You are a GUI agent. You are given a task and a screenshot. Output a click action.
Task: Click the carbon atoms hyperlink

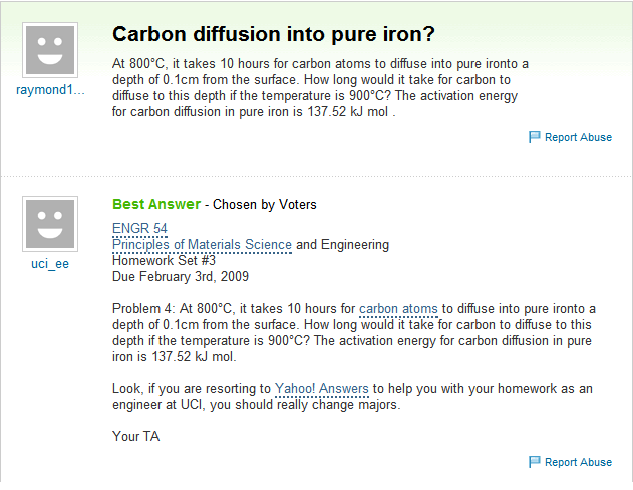[398, 309]
